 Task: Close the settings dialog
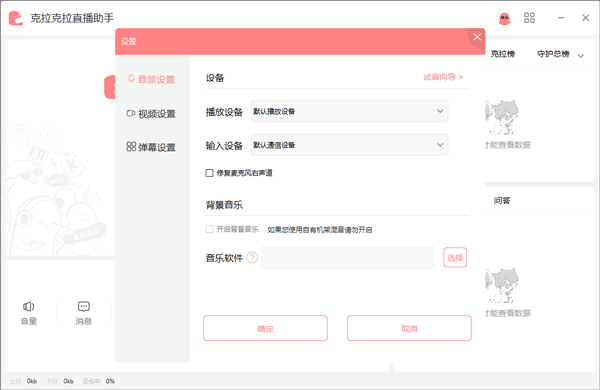(x=477, y=37)
